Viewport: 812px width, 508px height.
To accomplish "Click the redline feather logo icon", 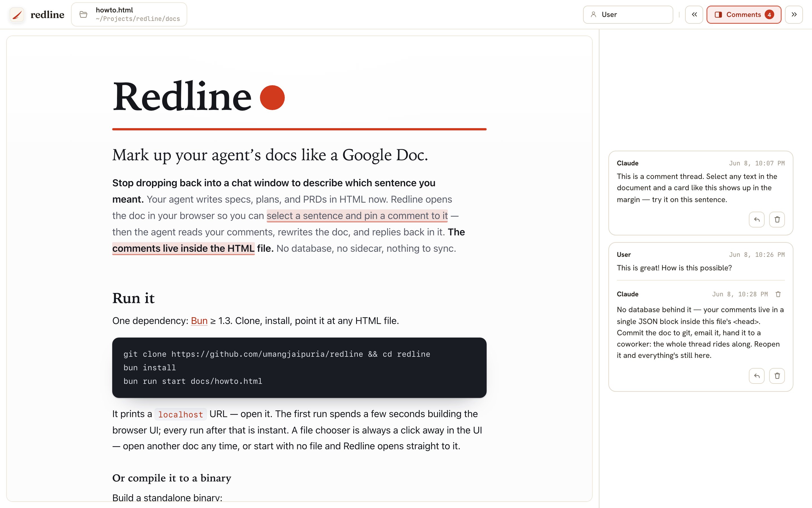I will point(17,14).
